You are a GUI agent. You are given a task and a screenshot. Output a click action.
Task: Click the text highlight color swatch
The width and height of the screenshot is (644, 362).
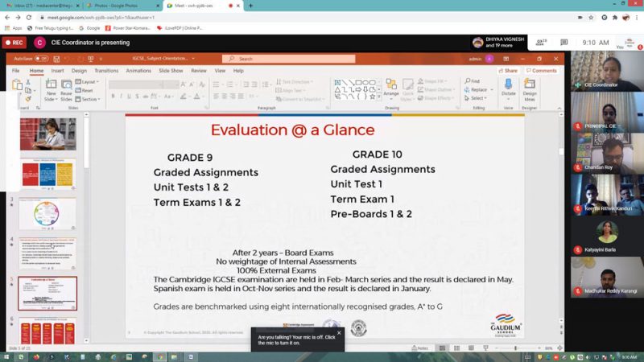[184, 96]
